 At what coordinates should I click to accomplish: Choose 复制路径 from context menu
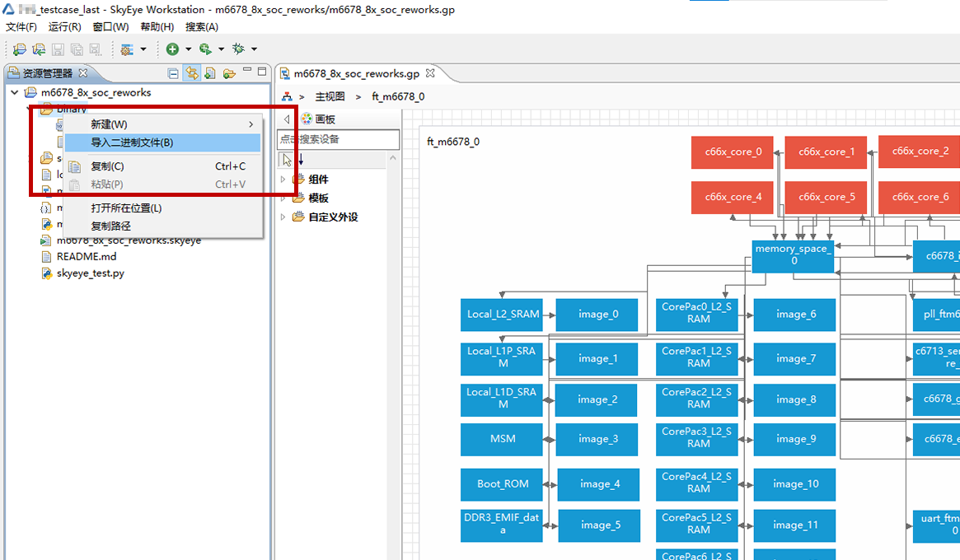click(163, 226)
